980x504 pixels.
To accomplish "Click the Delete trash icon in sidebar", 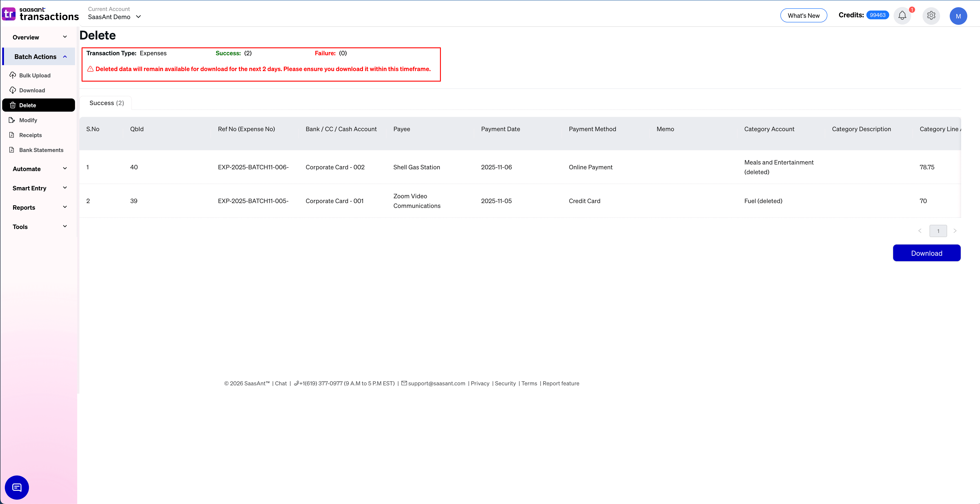I will coord(13,105).
